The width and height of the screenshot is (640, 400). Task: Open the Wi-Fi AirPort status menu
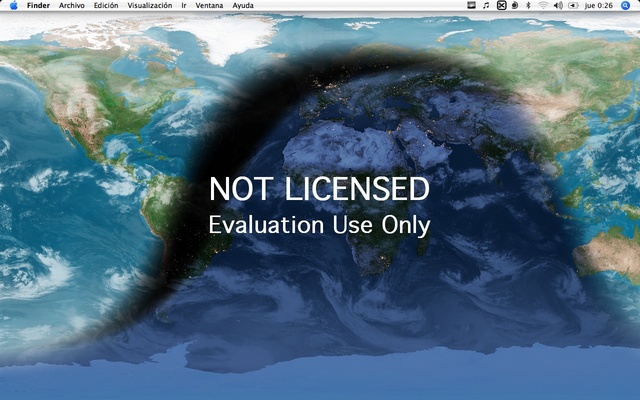(x=543, y=5)
